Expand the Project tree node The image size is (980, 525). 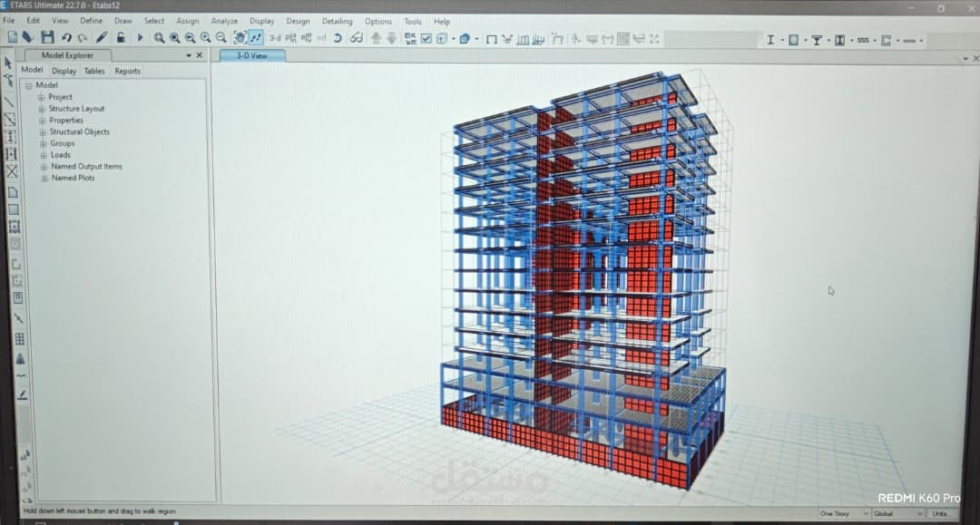point(41,97)
